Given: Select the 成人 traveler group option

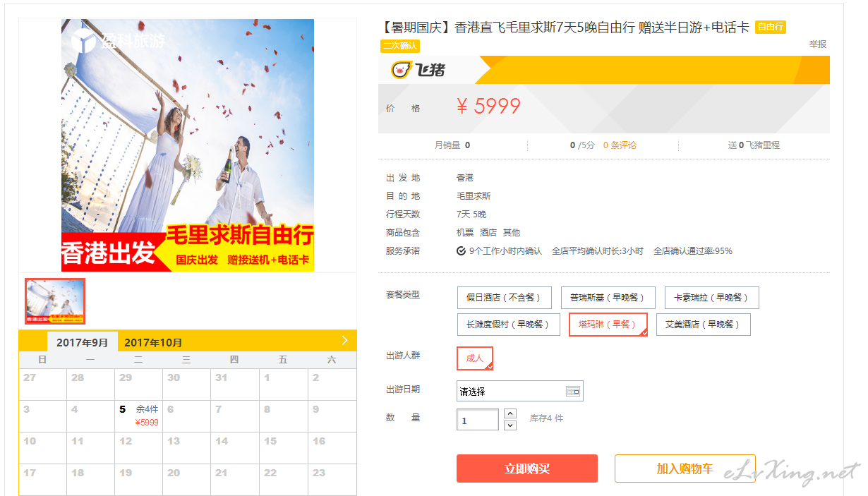Looking at the screenshot, I should coord(475,358).
